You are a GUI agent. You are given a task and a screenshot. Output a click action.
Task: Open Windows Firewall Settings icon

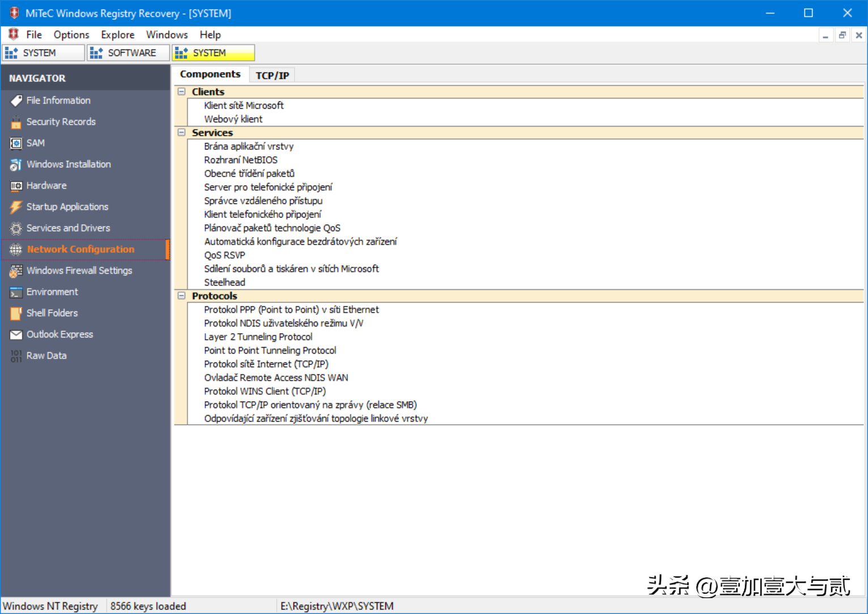[x=16, y=271]
